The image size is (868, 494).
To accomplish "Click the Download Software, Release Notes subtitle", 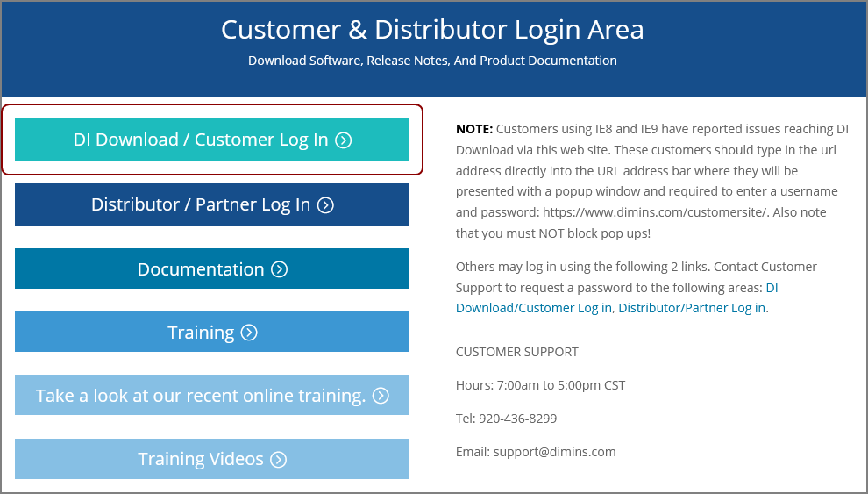I will pyautogui.click(x=432, y=61).
